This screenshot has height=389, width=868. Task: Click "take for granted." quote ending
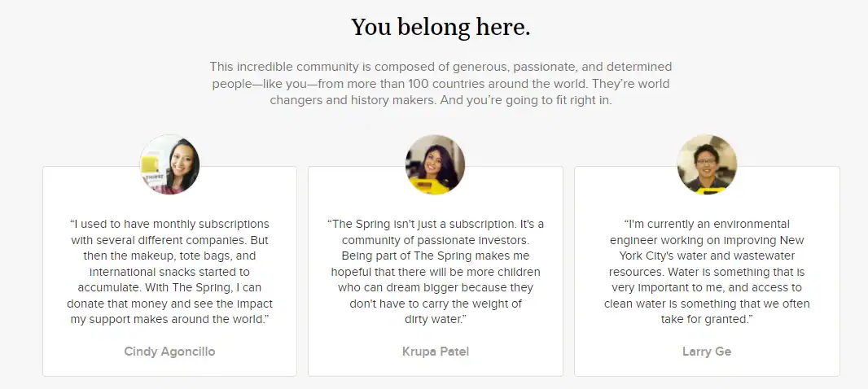tap(707, 320)
